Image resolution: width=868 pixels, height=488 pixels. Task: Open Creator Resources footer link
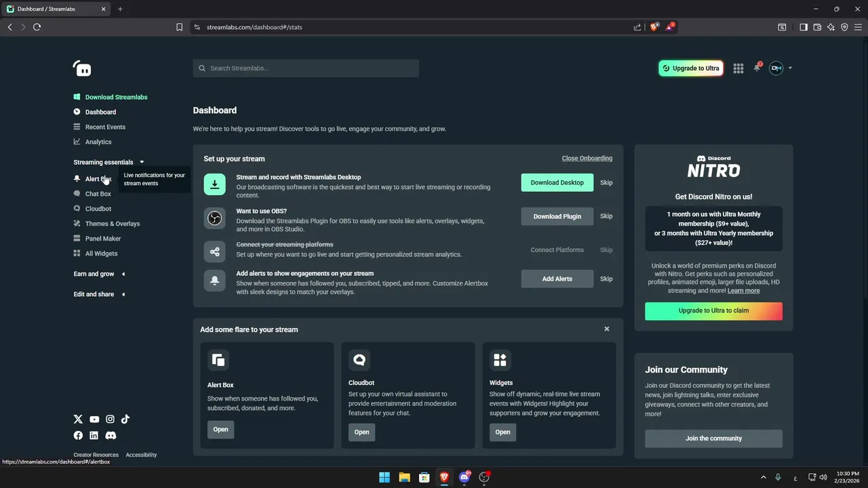(x=96, y=455)
